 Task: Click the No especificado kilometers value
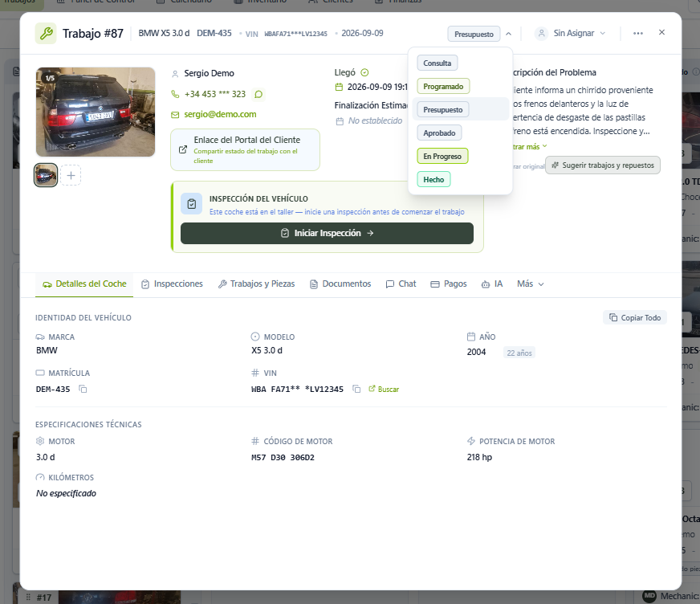(x=66, y=493)
